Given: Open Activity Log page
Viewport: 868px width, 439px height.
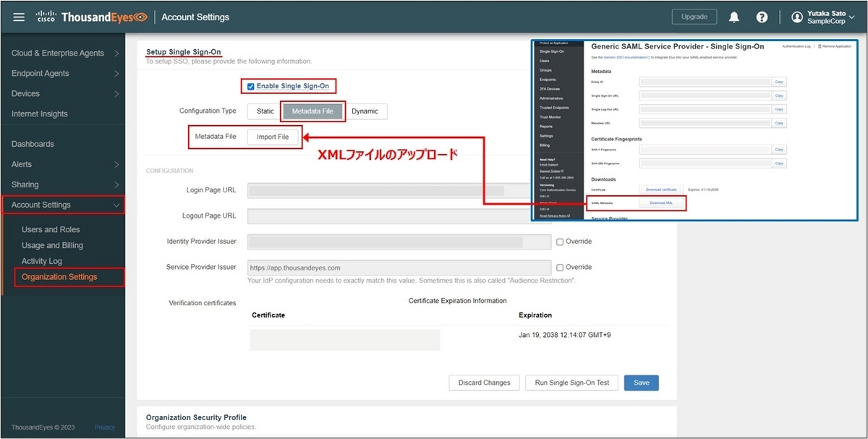Looking at the screenshot, I should 42,261.
